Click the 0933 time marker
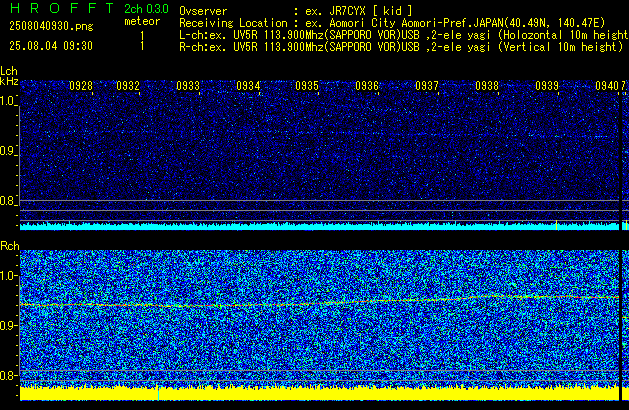The height and width of the screenshot is (410, 629). point(188,86)
